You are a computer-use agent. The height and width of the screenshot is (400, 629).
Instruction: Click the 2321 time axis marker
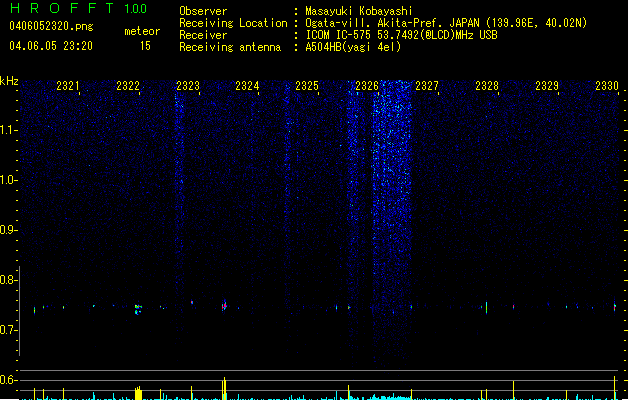[x=67, y=86]
